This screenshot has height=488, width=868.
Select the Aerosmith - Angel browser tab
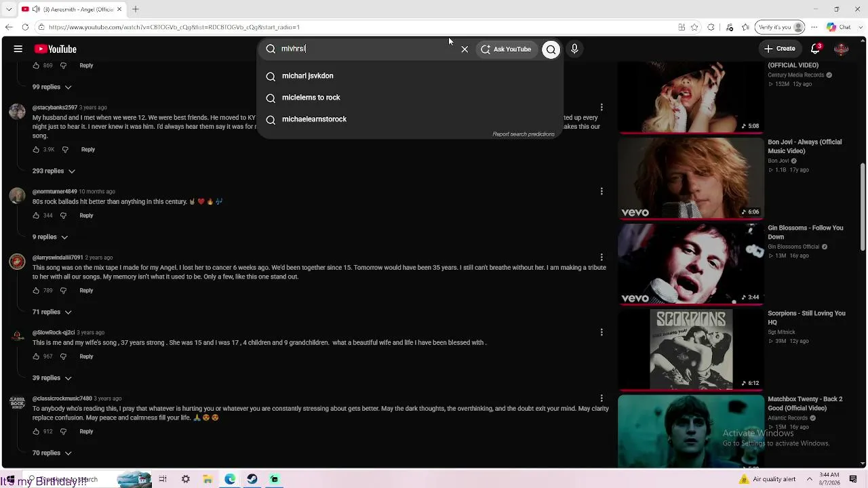72,9
